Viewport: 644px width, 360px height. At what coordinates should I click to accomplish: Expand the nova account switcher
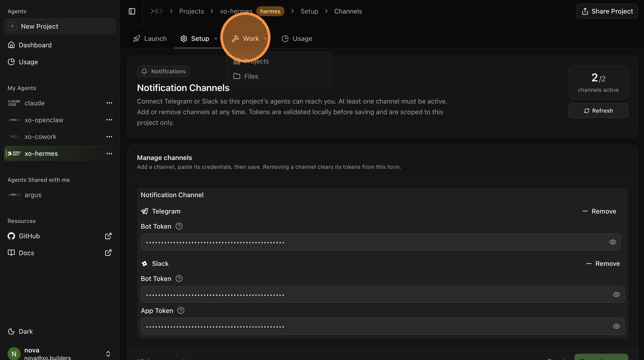point(108,354)
